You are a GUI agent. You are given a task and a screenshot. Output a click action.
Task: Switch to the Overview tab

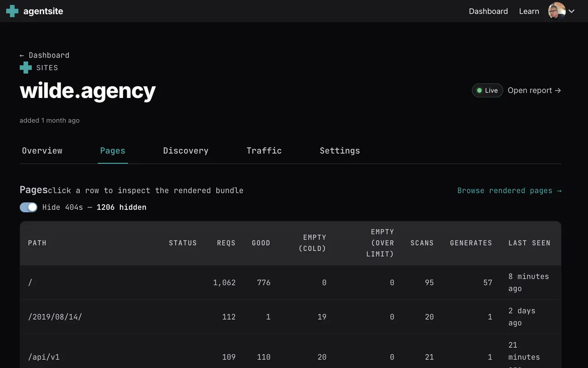tap(42, 150)
